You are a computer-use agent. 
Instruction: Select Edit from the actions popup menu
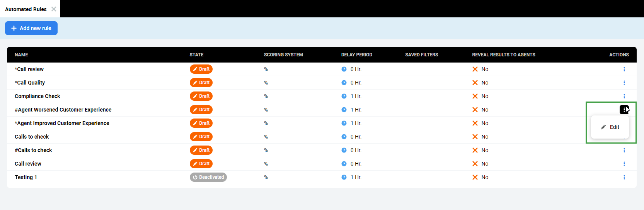[610, 127]
